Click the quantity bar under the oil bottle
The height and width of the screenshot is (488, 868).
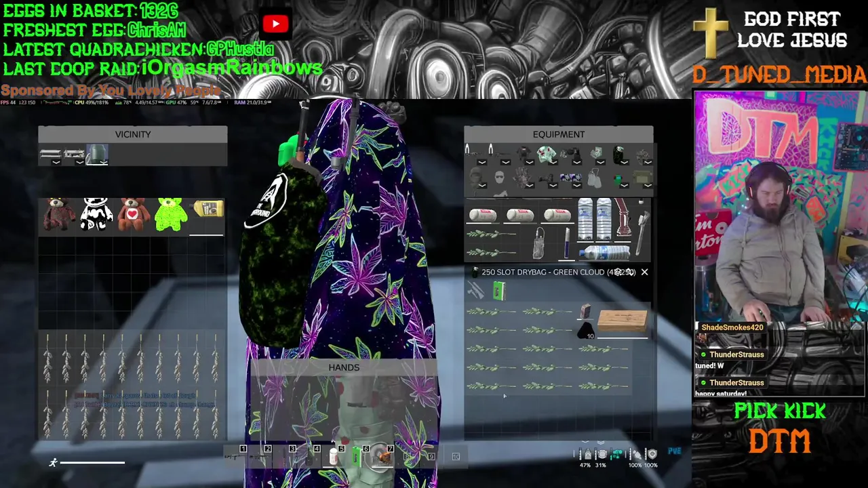click(x=206, y=235)
